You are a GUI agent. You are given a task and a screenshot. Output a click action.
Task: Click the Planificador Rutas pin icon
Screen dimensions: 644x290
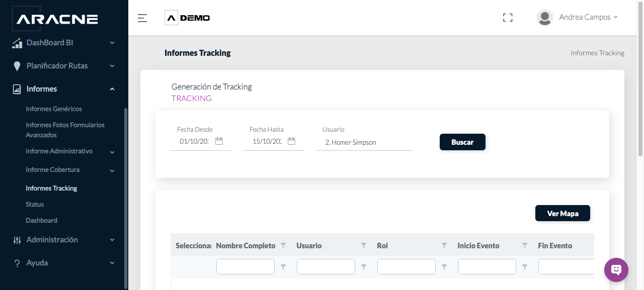[17, 66]
